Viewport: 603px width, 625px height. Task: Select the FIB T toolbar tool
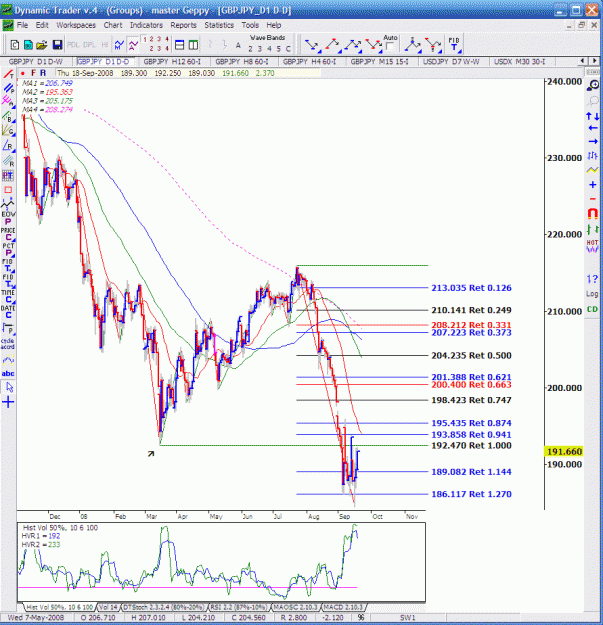454,45
